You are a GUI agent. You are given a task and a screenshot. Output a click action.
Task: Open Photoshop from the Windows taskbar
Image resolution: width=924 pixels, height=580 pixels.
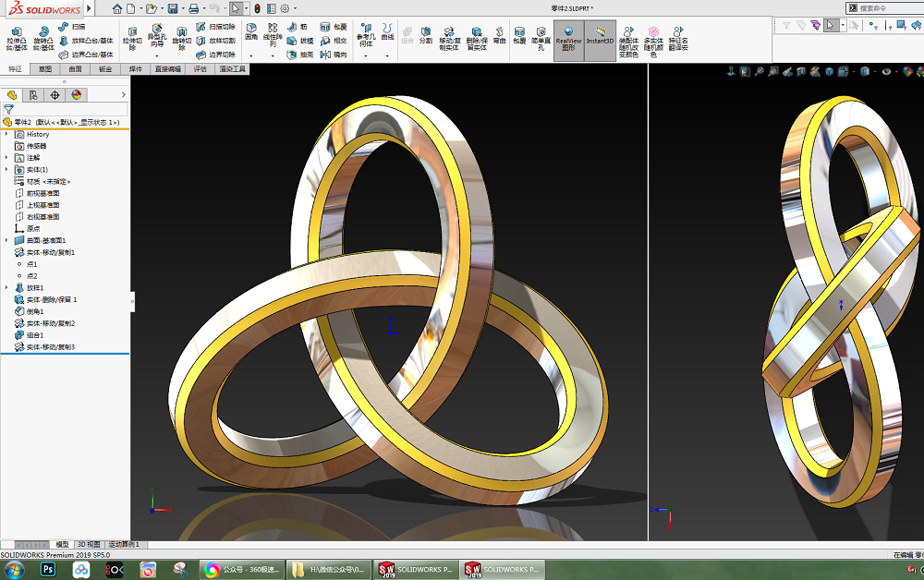(48, 570)
